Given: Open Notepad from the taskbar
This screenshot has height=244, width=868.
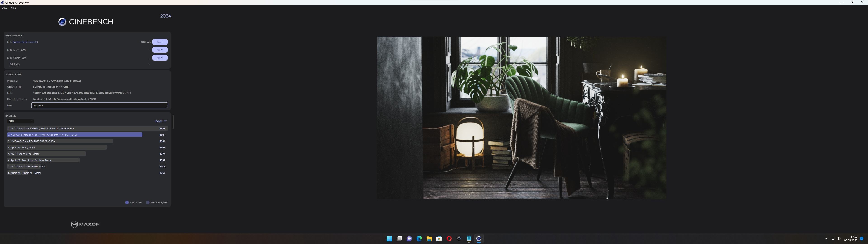Looking at the screenshot, I should pyautogui.click(x=469, y=239).
